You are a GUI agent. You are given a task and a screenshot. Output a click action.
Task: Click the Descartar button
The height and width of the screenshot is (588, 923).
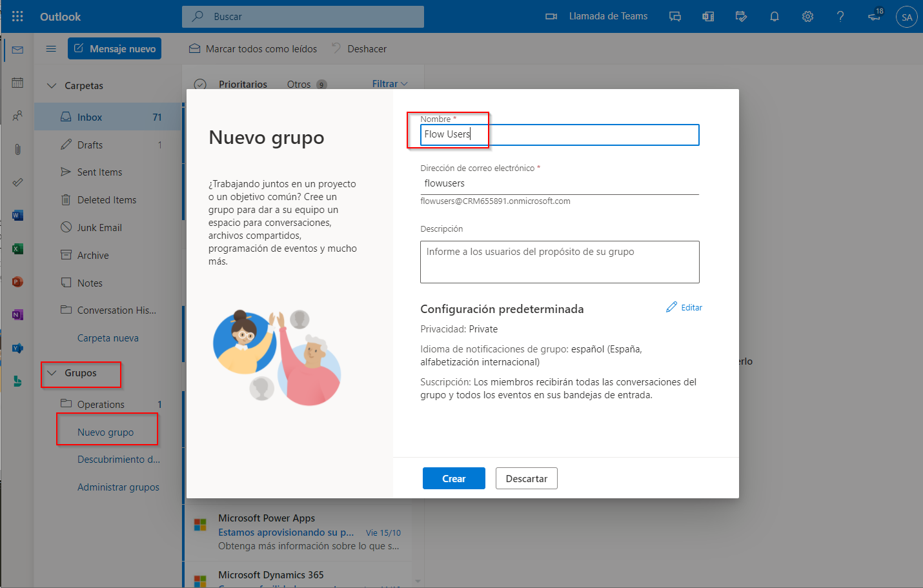pos(526,478)
